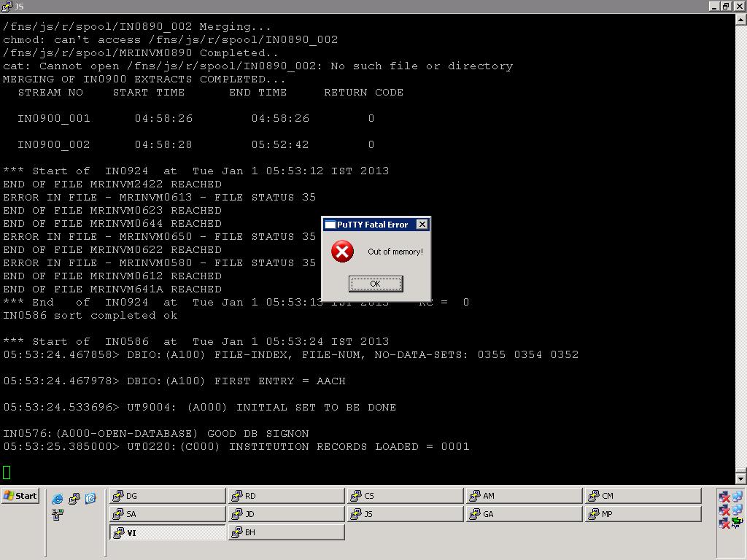This screenshot has height=560, width=747.
Task: Select the GA session in the taskbar
Action: click(523, 514)
